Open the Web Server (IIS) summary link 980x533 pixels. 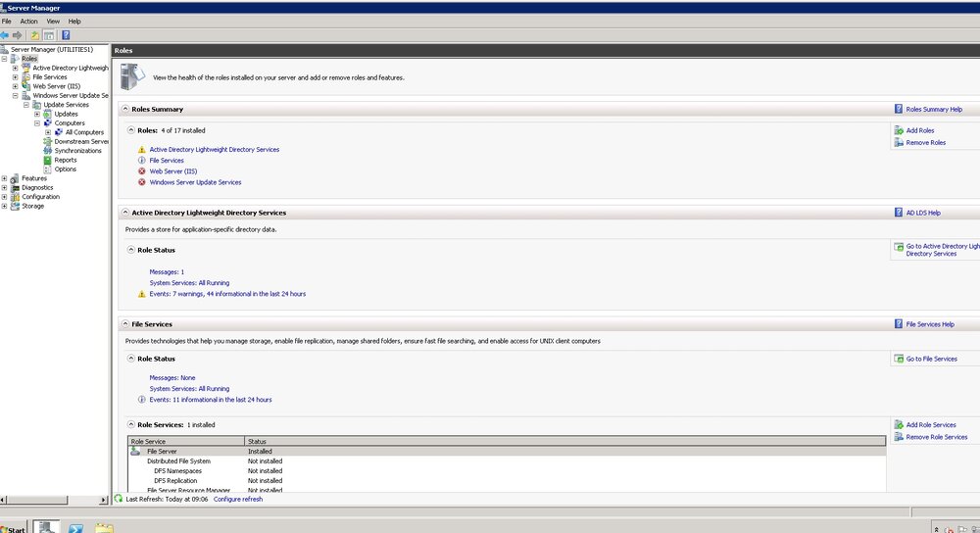(173, 171)
